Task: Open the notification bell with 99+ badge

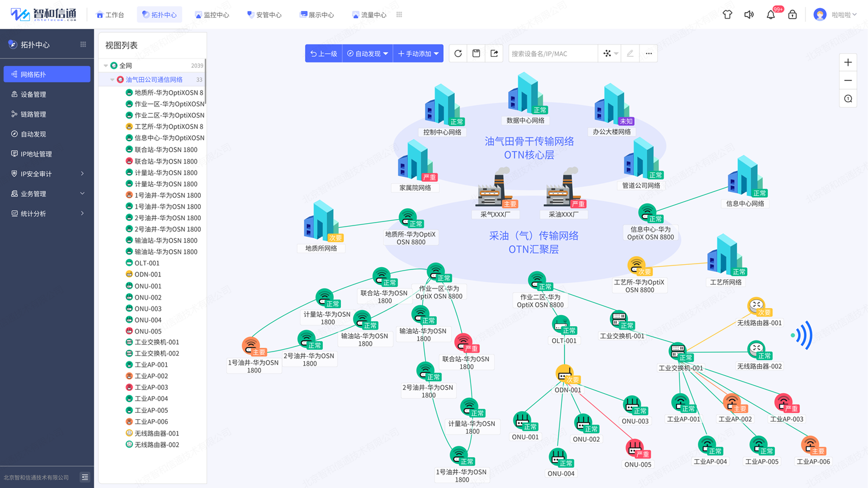Action: (x=771, y=14)
